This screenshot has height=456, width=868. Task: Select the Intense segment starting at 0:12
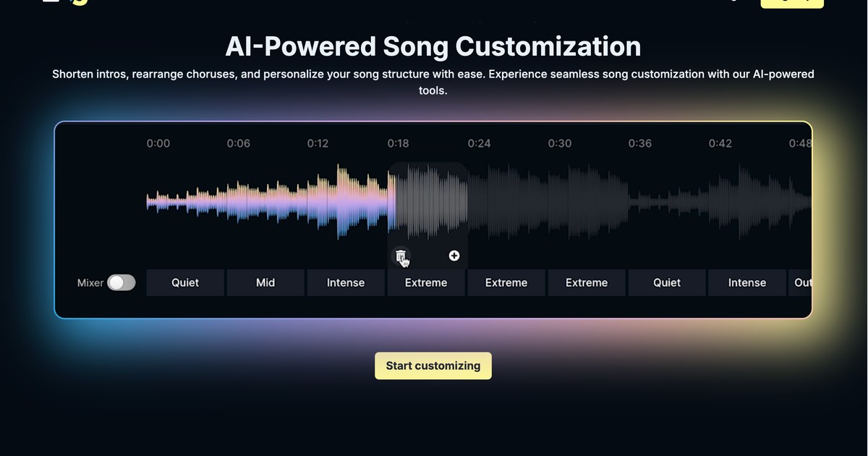346,283
